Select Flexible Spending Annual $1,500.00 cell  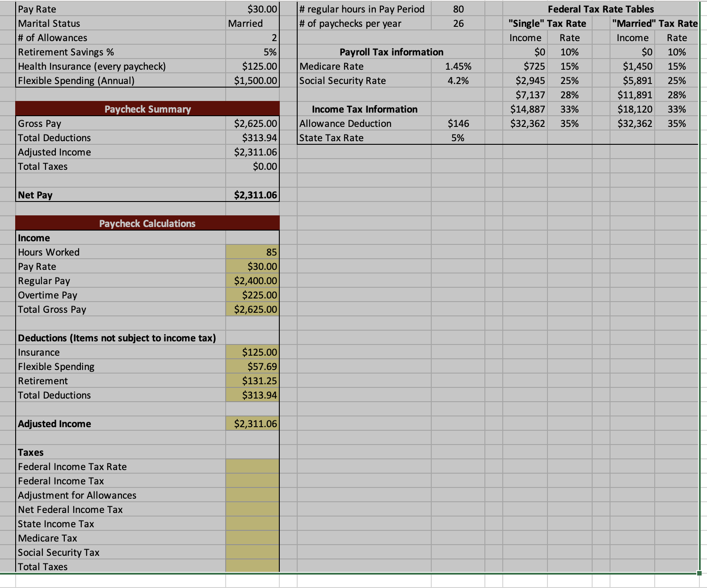[x=252, y=80]
